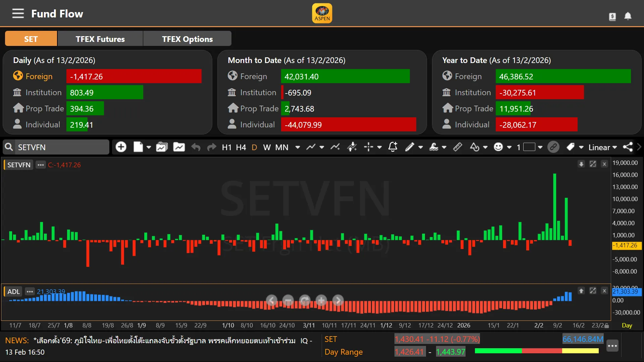Click the undo arrow in toolbar
Viewport: 644px width, 362px height.
tap(196, 147)
